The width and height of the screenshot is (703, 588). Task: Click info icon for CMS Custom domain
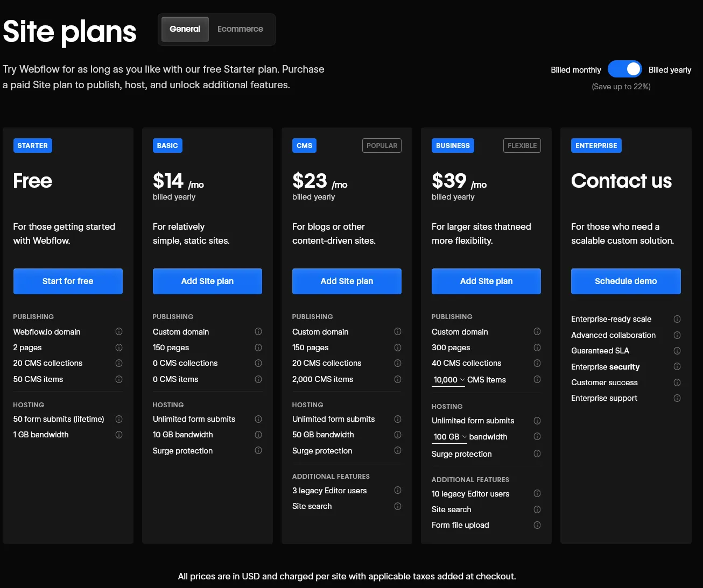[398, 331]
